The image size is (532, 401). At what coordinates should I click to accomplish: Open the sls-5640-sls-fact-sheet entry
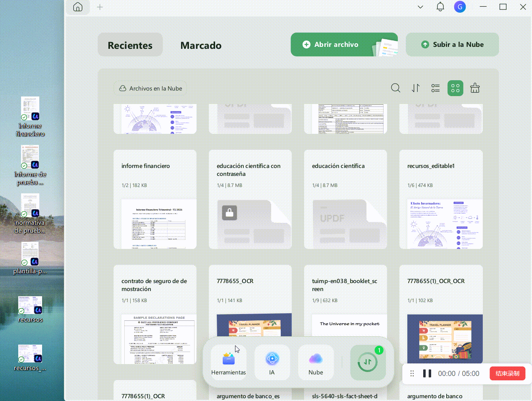tap(345, 396)
